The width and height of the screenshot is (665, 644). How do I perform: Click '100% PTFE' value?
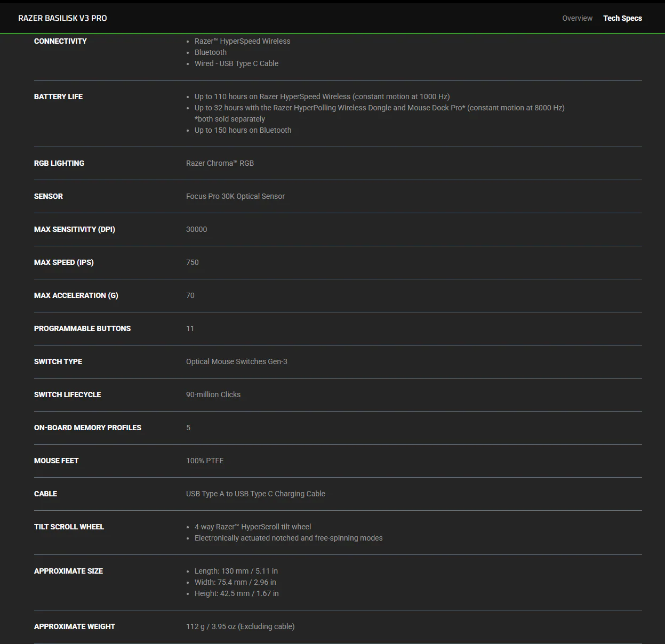click(205, 461)
